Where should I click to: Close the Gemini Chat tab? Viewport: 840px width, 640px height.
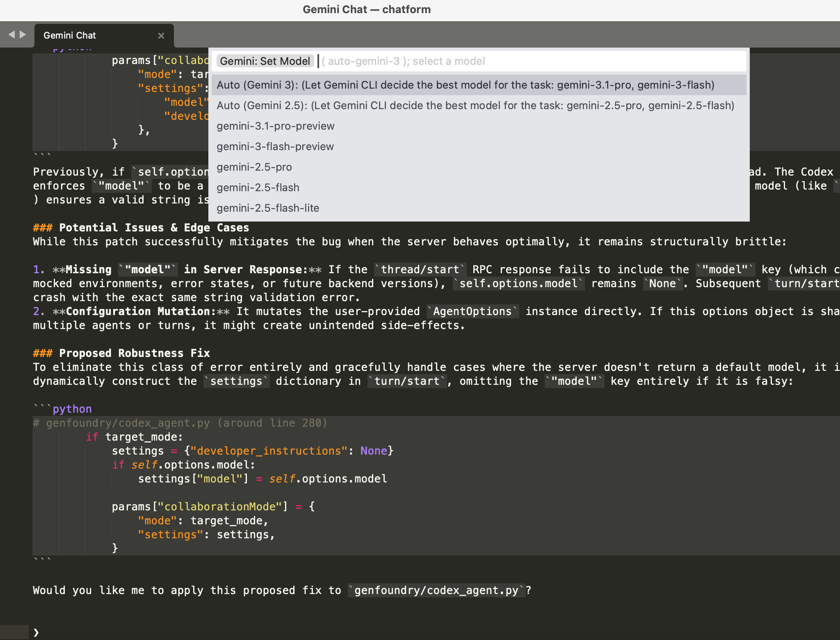pyautogui.click(x=161, y=36)
